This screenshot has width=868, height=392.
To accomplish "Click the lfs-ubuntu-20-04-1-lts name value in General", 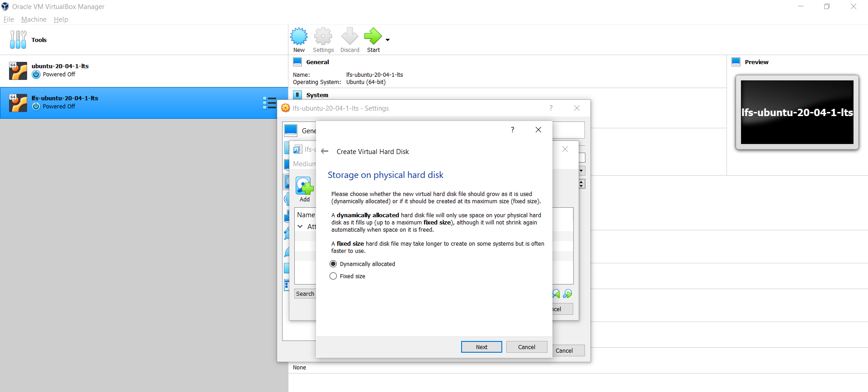I will pyautogui.click(x=374, y=75).
